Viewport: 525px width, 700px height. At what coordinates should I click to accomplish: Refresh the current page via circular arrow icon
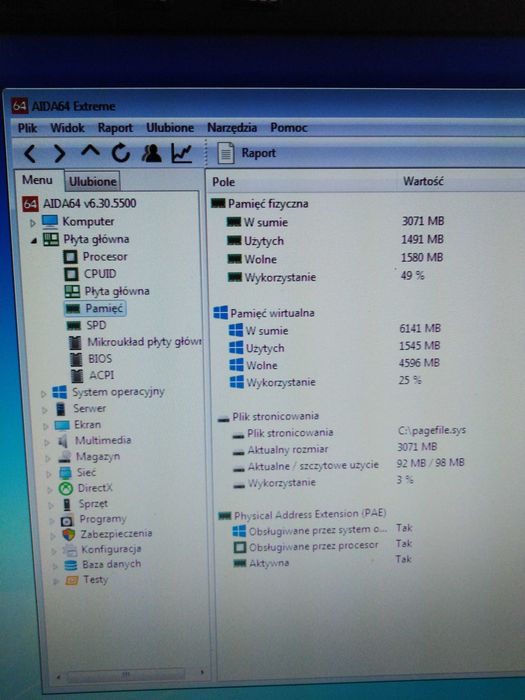click(121, 153)
